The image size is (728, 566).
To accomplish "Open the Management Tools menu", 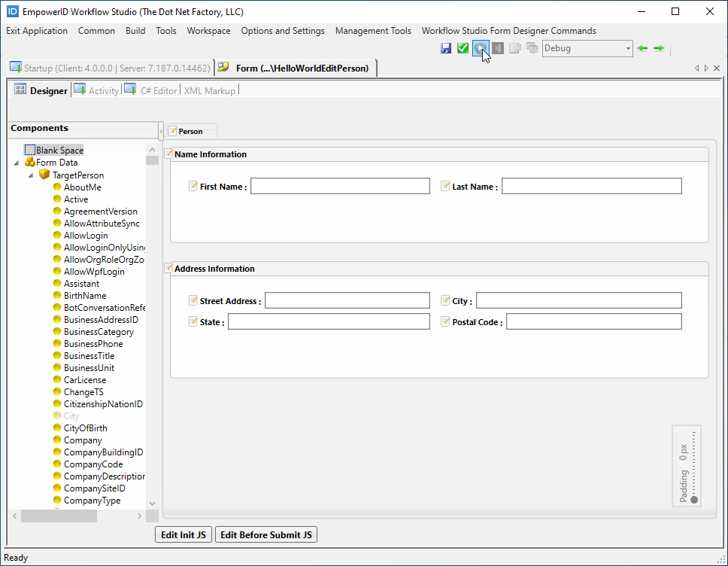I will pyautogui.click(x=373, y=31).
